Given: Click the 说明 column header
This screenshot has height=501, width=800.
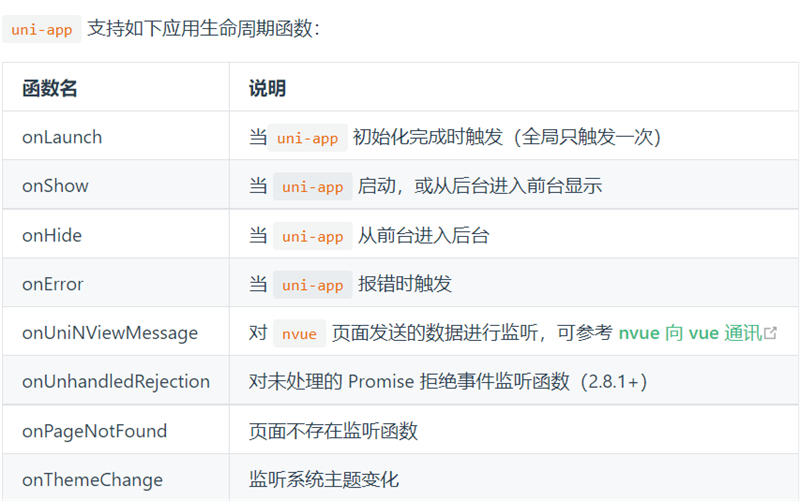Looking at the screenshot, I should (267, 88).
